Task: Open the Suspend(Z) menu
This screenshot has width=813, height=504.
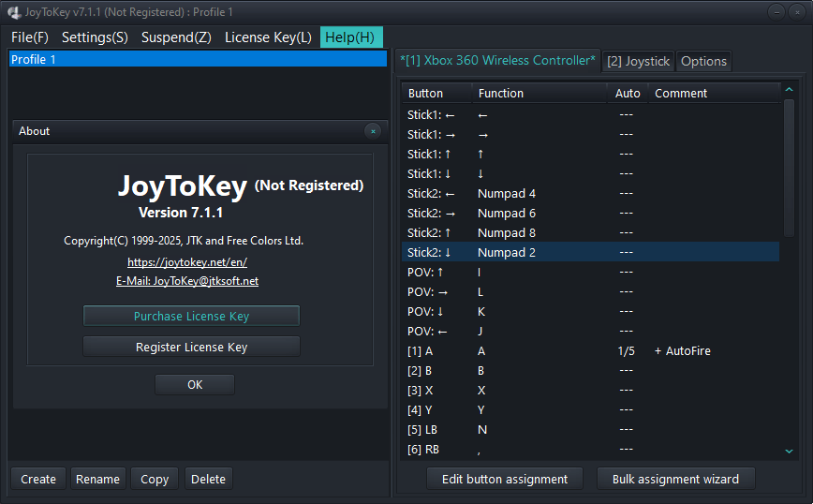Action: pyautogui.click(x=176, y=37)
